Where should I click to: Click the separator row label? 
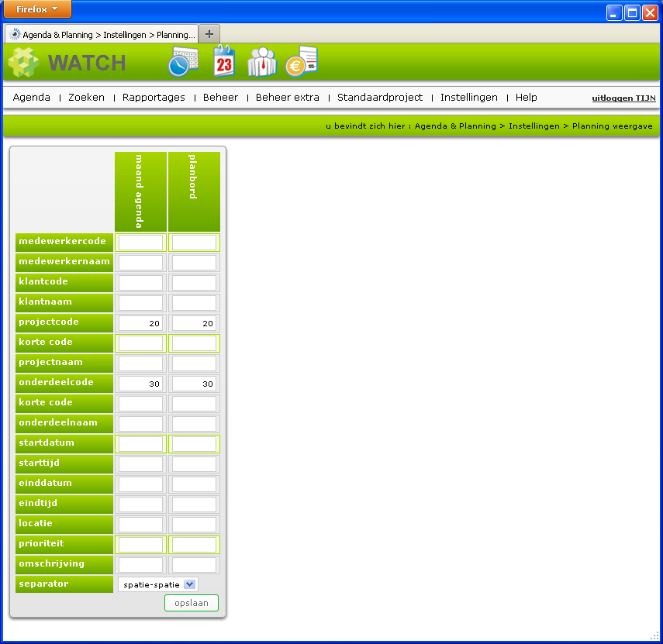pos(64,584)
